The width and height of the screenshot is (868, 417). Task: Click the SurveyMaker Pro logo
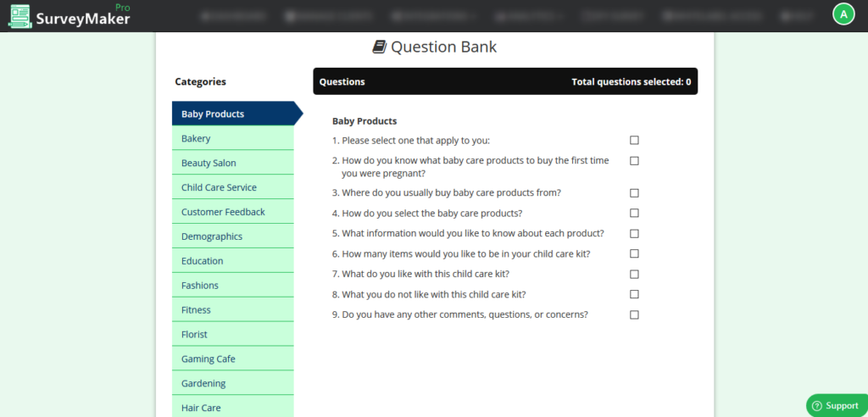point(70,16)
